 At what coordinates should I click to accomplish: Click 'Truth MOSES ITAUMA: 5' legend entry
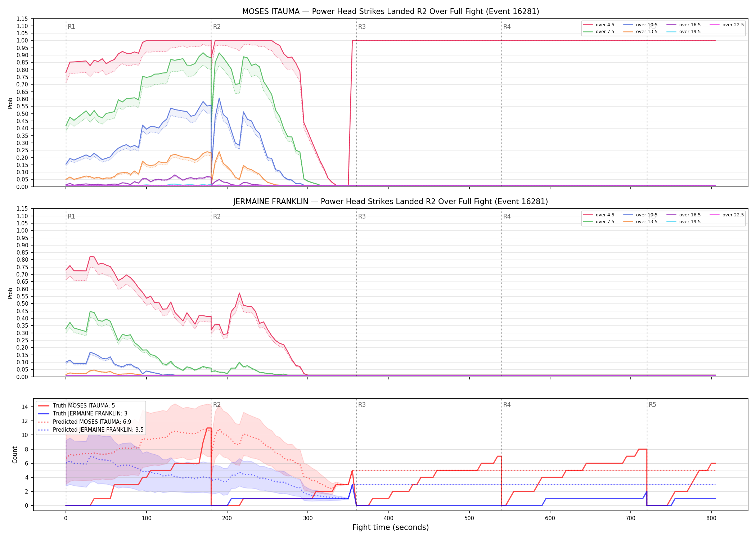[76, 406]
